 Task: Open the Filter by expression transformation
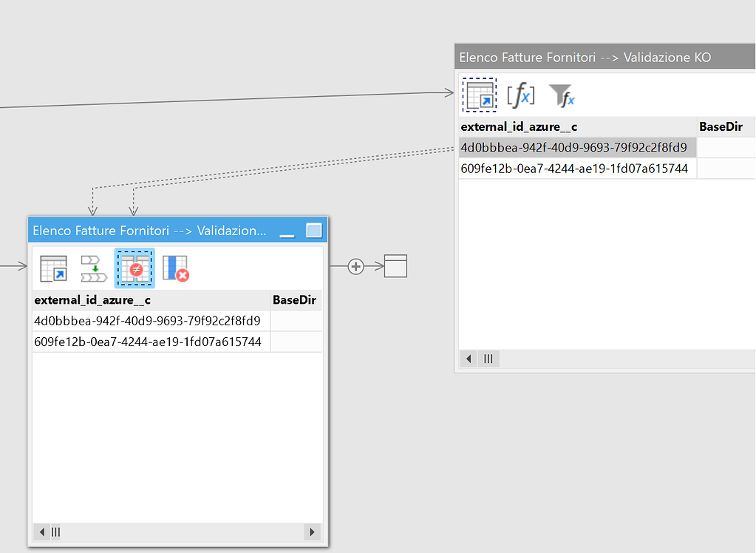pyautogui.click(x=561, y=94)
